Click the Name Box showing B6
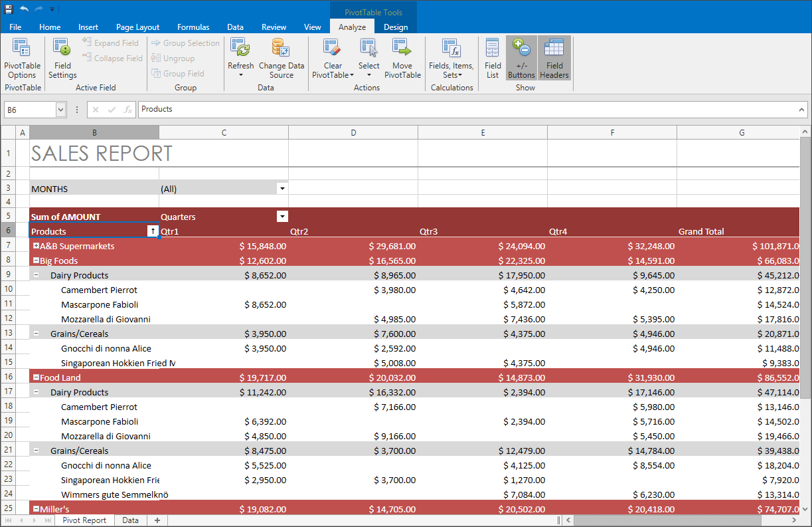Image resolution: width=812 pixels, height=527 pixels. tap(29, 110)
